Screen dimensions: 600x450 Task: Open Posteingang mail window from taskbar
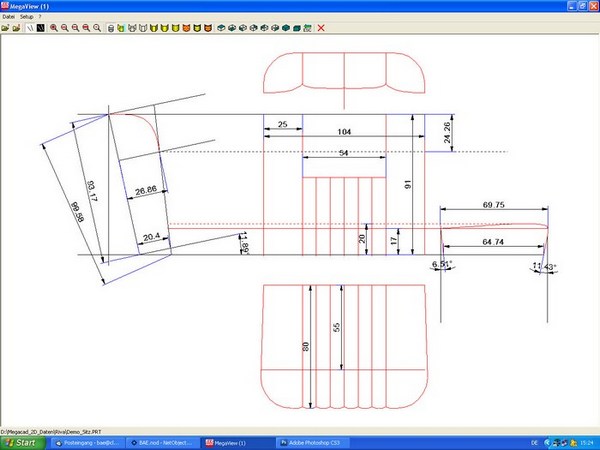pyautogui.click(x=89, y=441)
